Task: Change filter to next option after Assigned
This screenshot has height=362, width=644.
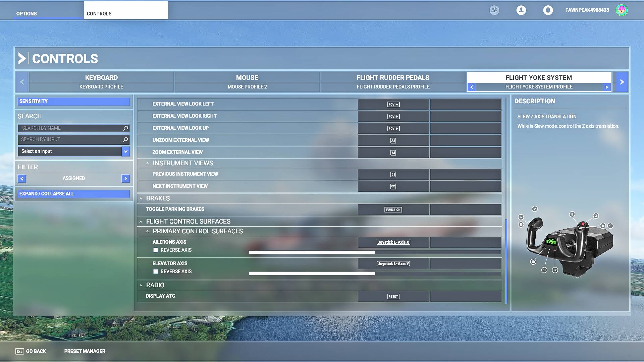Action: (x=125, y=179)
